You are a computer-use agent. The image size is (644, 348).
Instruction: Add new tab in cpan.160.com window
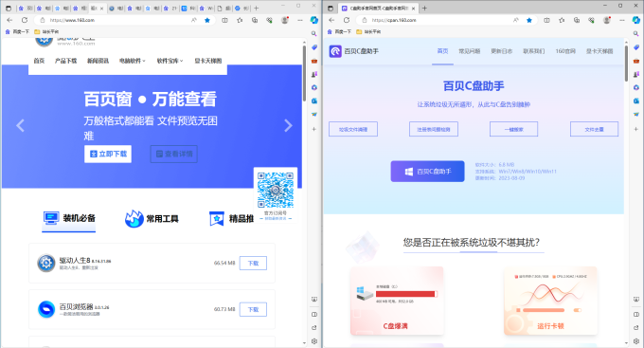coord(424,9)
